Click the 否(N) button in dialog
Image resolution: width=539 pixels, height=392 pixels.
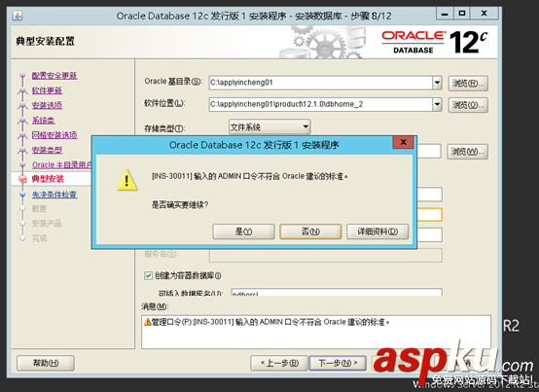[x=310, y=232]
